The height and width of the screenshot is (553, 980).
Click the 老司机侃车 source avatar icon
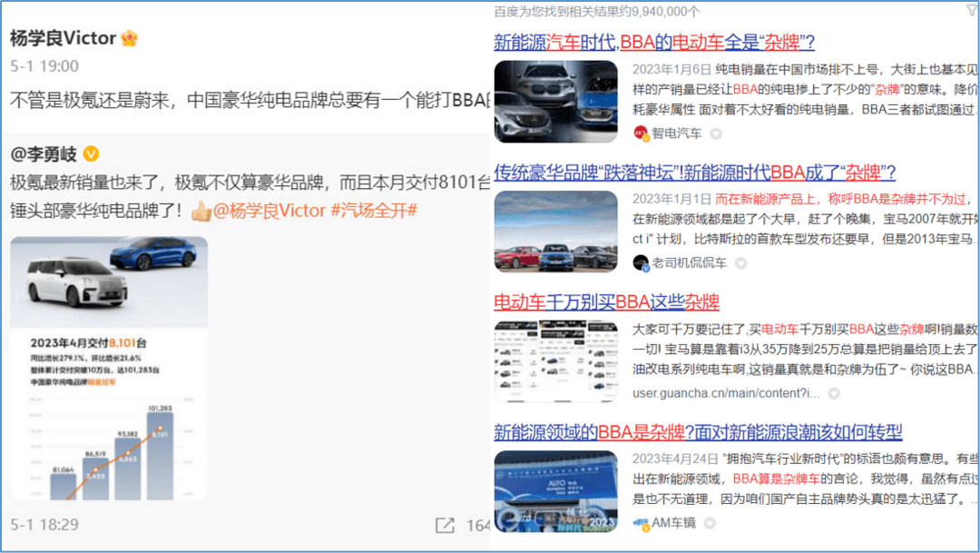[x=641, y=263]
